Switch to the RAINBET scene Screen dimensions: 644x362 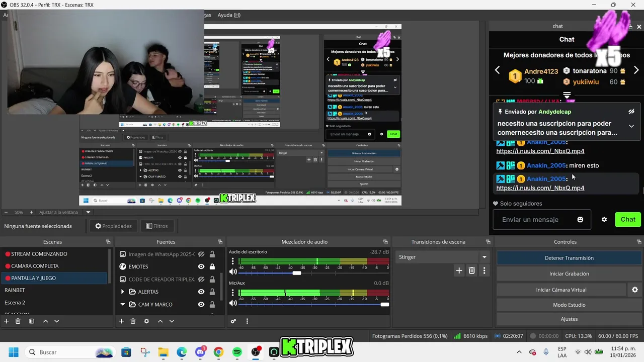[x=54, y=290]
